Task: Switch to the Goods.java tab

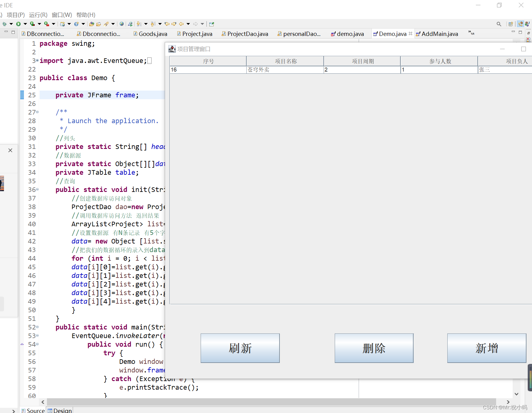Action: (x=150, y=34)
